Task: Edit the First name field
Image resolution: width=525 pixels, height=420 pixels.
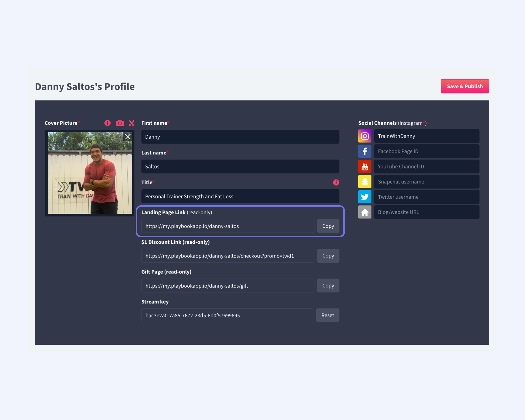Action: click(x=240, y=136)
